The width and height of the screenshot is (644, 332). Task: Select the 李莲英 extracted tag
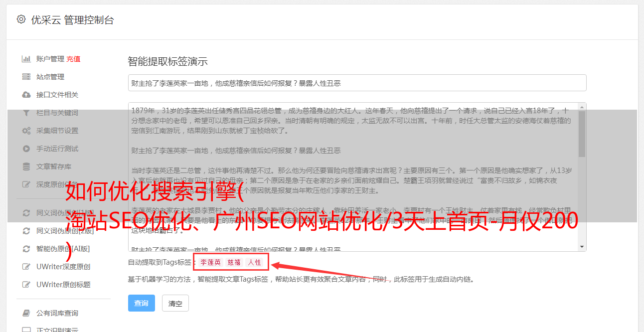click(x=211, y=262)
